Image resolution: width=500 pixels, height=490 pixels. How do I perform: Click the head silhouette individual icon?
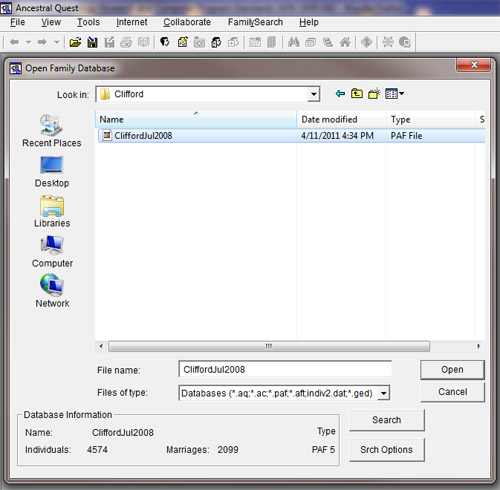[x=165, y=42]
